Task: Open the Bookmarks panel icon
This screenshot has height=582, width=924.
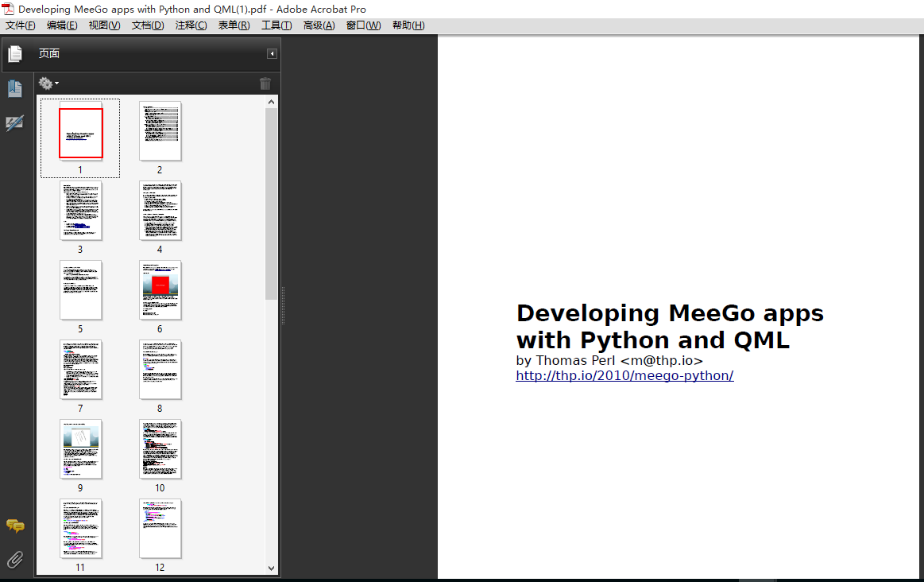Action: [x=15, y=88]
